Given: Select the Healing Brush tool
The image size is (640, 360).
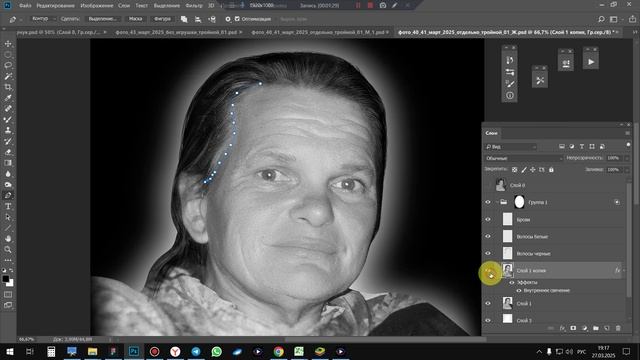Looking at the screenshot, I should pyautogui.click(x=8, y=109).
